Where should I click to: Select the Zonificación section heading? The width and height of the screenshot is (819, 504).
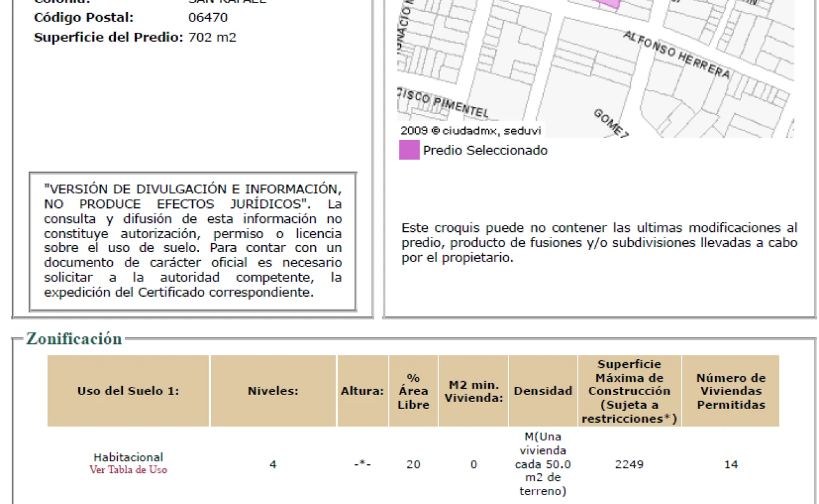coord(74,339)
